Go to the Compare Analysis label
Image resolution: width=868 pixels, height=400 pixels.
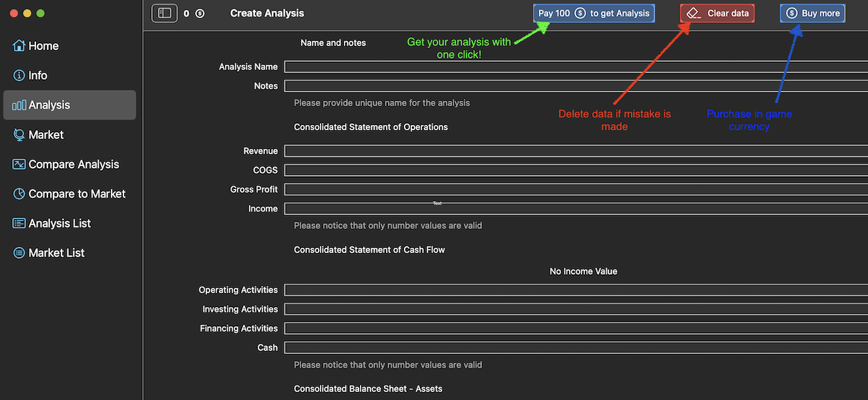(x=74, y=164)
